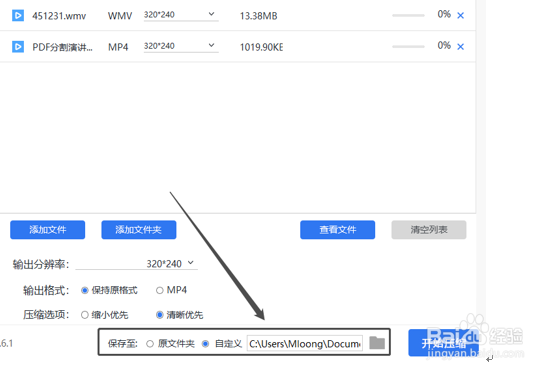Click the 0% progress value for the MP4 file
The image size is (556, 373).
click(x=444, y=45)
